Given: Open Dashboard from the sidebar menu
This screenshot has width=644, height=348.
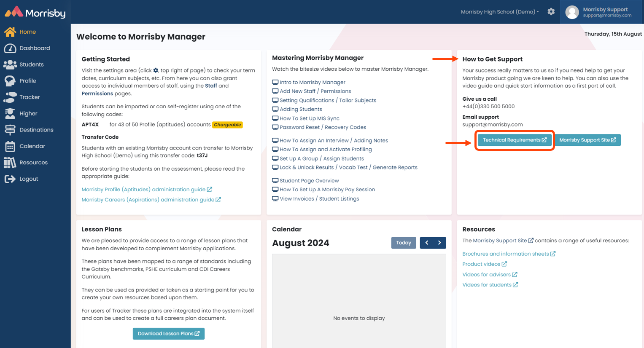Looking at the screenshot, I should coord(35,48).
